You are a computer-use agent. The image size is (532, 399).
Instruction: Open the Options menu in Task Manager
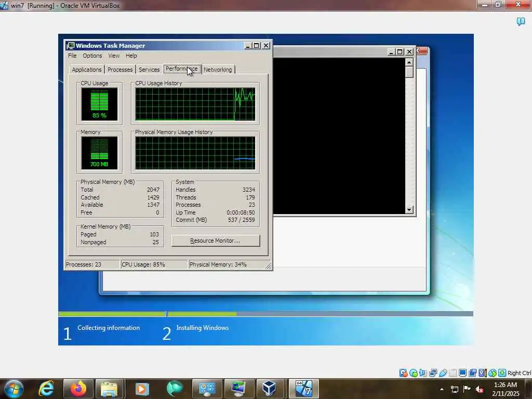pos(92,56)
